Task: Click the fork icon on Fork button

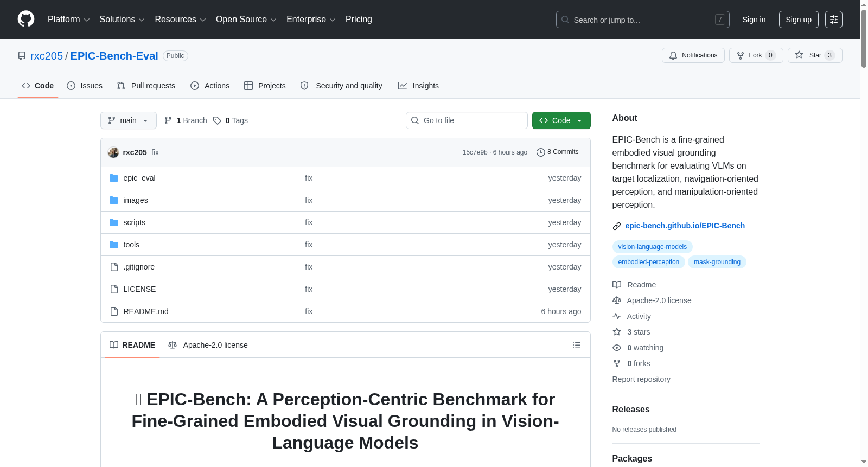Action: [x=741, y=55]
